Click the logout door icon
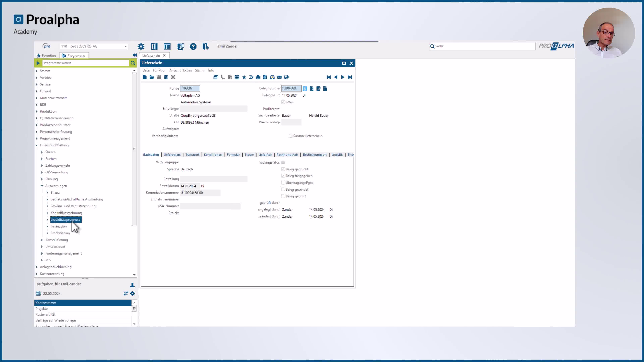This screenshot has height=362, width=644. pos(205,46)
